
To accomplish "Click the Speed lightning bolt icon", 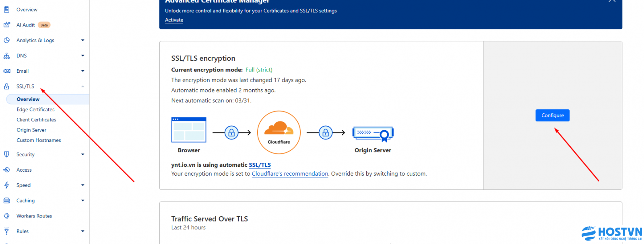I will [6, 185].
